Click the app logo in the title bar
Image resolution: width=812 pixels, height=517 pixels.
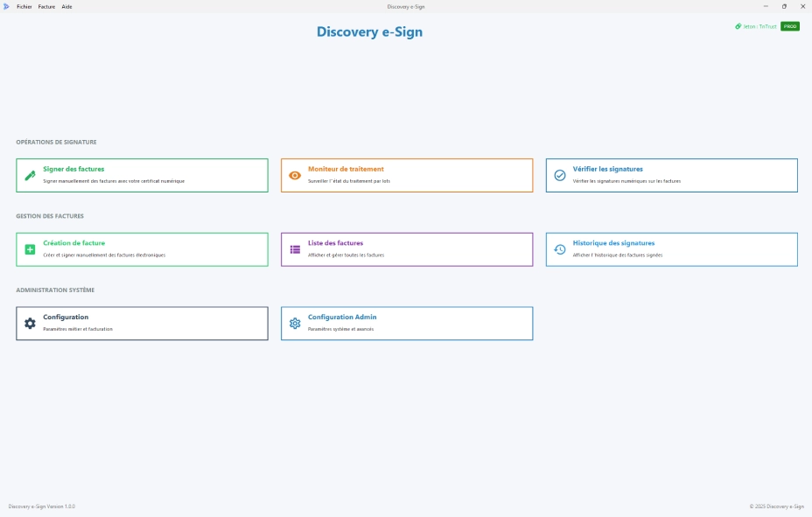tap(7, 6)
